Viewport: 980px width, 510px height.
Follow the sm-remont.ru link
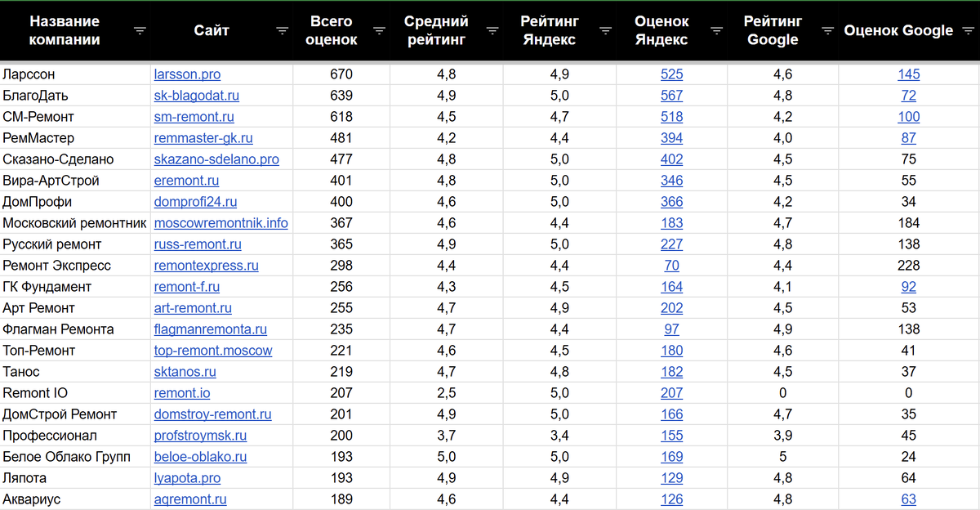pos(194,117)
